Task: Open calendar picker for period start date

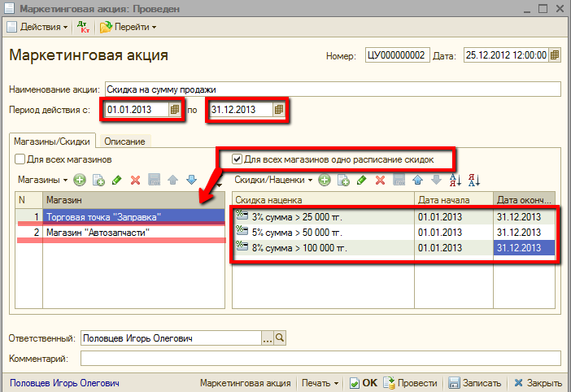Action: [x=175, y=110]
